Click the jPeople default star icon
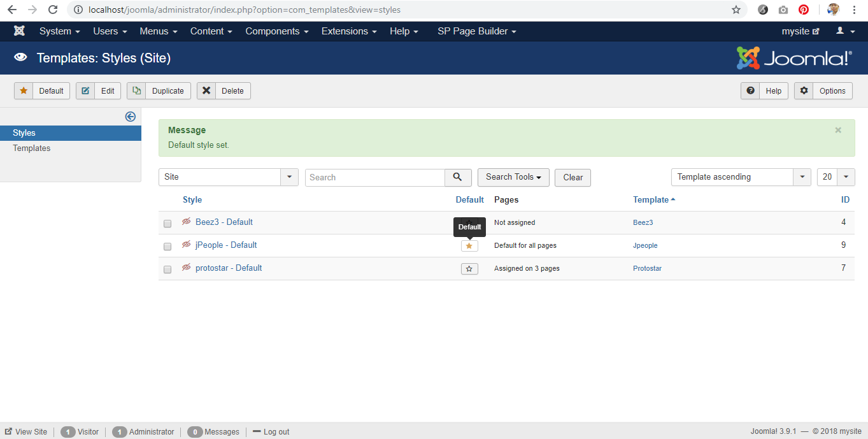Image resolution: width=868 pixels, height=439 pixels. (469, 246)
